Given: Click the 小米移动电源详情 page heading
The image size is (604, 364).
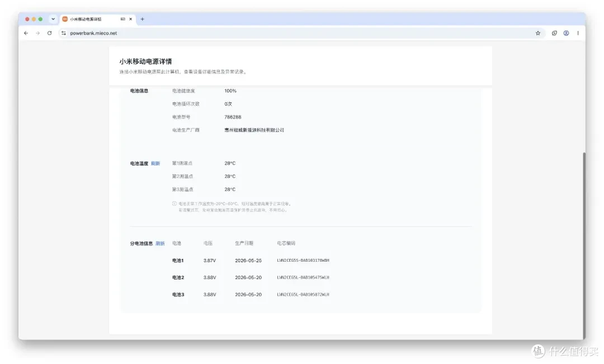Looking at the screenshot, I should point(145,62).
